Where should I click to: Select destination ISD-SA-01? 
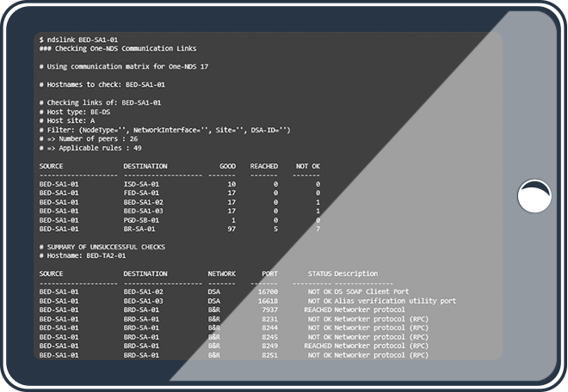tap(141, 184)
